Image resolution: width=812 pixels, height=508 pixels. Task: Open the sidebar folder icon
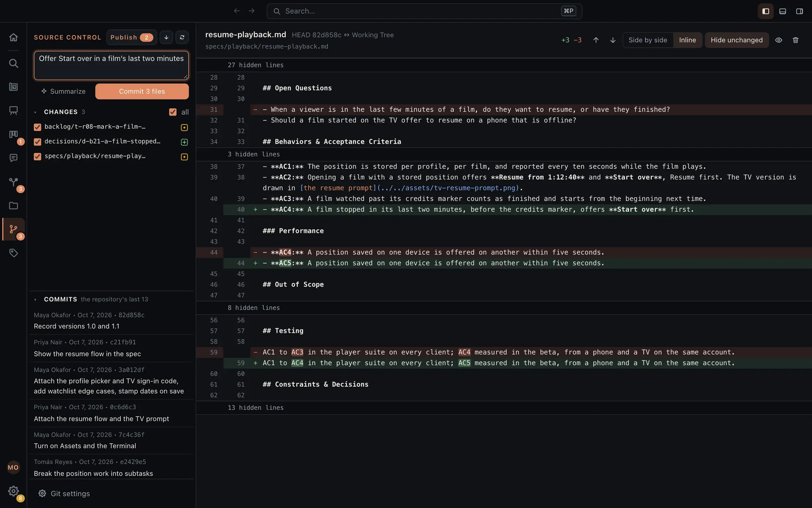pos(14,206)
